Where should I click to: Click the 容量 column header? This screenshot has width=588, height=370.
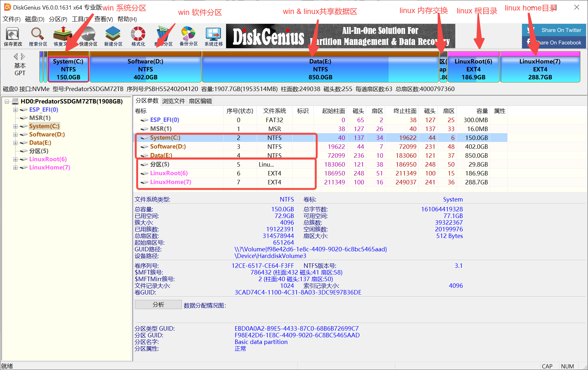(x=474, y=111)
